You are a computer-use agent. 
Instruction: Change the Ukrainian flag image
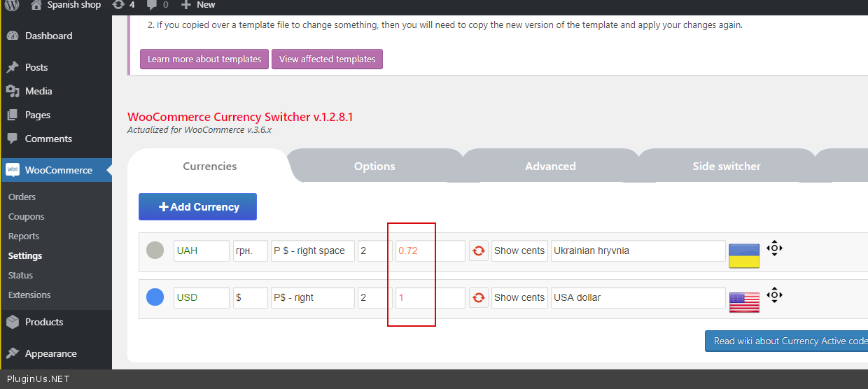[x=744, y=255]
